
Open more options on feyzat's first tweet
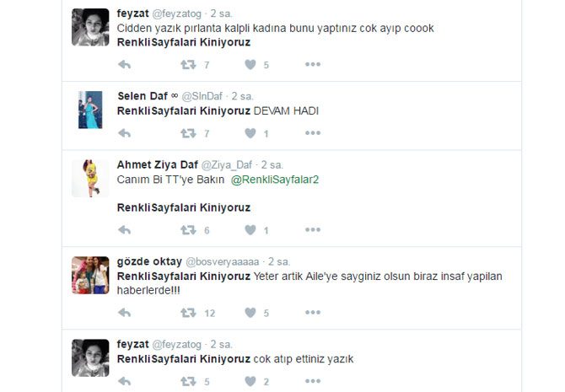pos(313,65)
